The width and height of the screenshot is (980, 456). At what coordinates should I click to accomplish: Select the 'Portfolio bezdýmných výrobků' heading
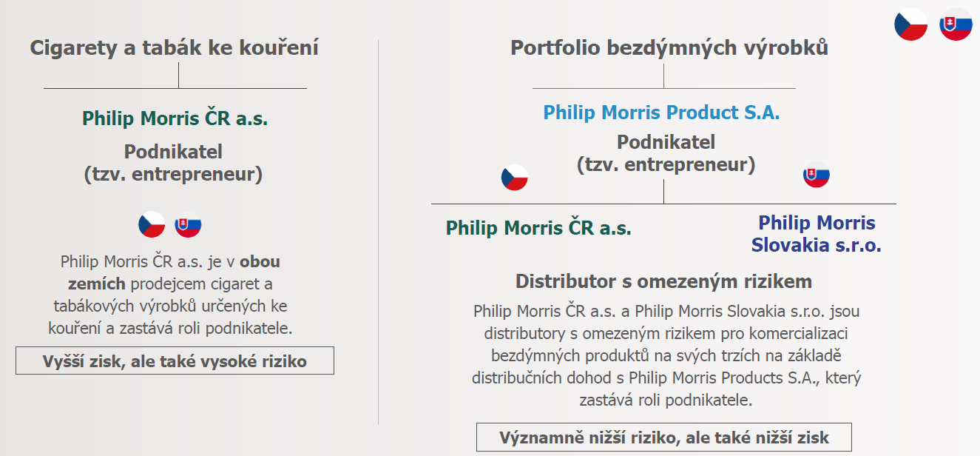click(x=669, y=48)
